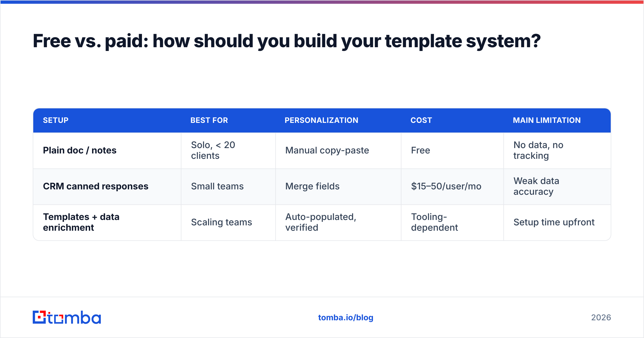Click the 'Weak data accuracy' cell
This screenshot has height=338, width=644.
pyautogui.click(x=557, y=186)
